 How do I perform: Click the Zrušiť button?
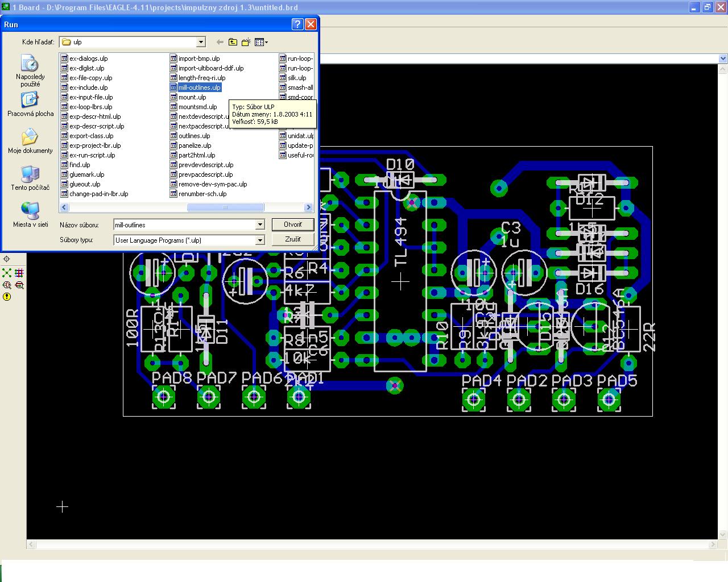(293, 239)
